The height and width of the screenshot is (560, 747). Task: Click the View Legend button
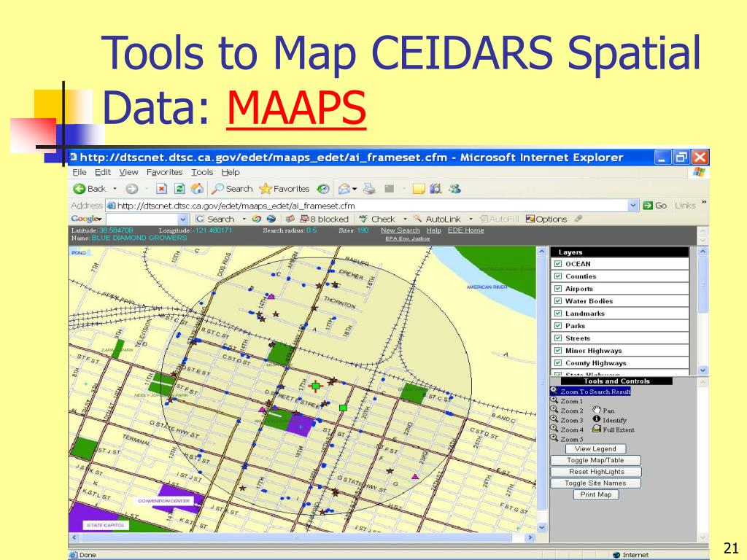595,448
